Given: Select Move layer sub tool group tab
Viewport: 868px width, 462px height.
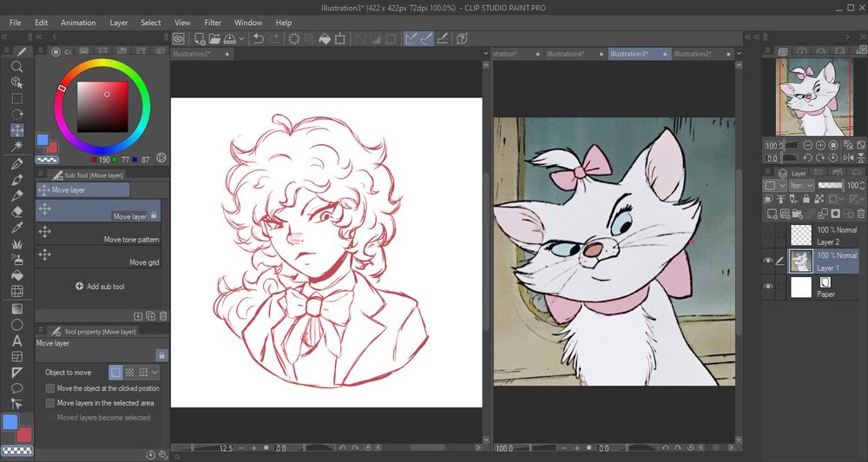Looking at the screenshot, I should click(82, 190).
